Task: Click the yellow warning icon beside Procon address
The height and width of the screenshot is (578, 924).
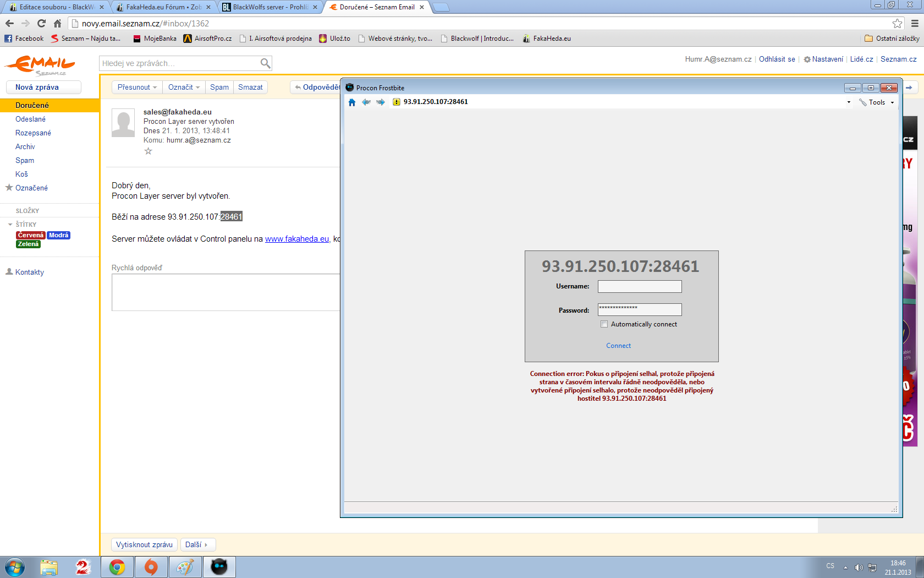Action: click(397, 102)
